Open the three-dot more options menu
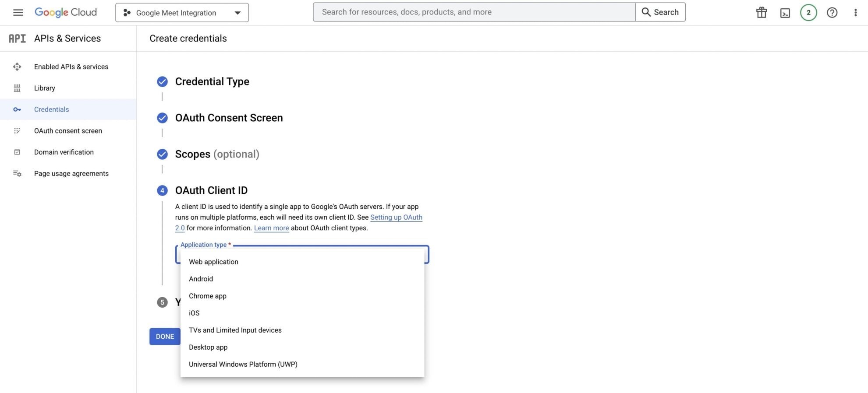The width and height of the screenshot is (868, 393). click(x=855, y=12)
